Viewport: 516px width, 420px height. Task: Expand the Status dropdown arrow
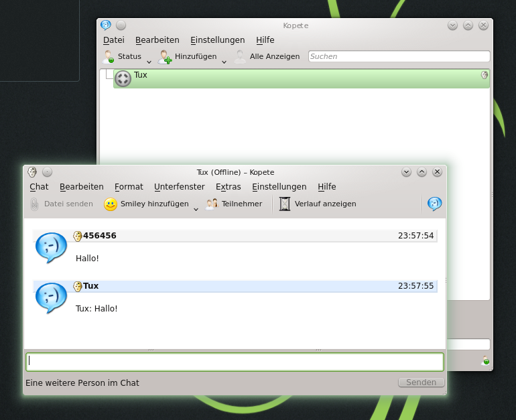tap(149, 62)
